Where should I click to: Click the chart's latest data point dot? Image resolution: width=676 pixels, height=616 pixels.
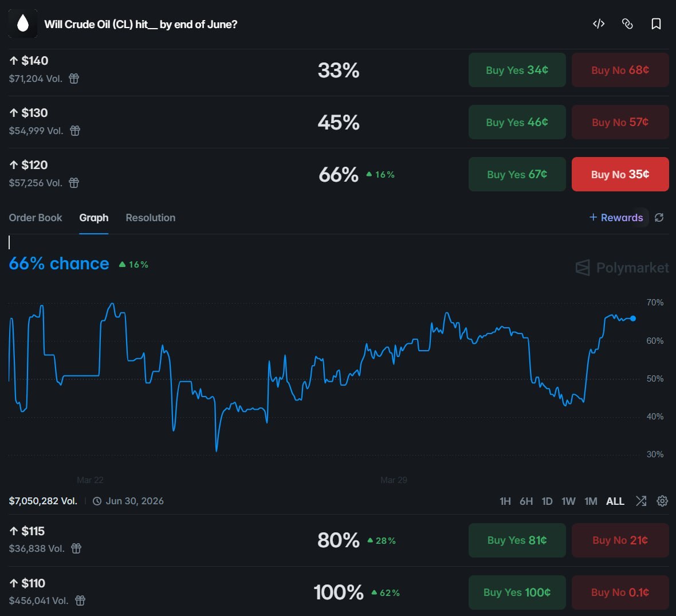(x=633, y=319)
